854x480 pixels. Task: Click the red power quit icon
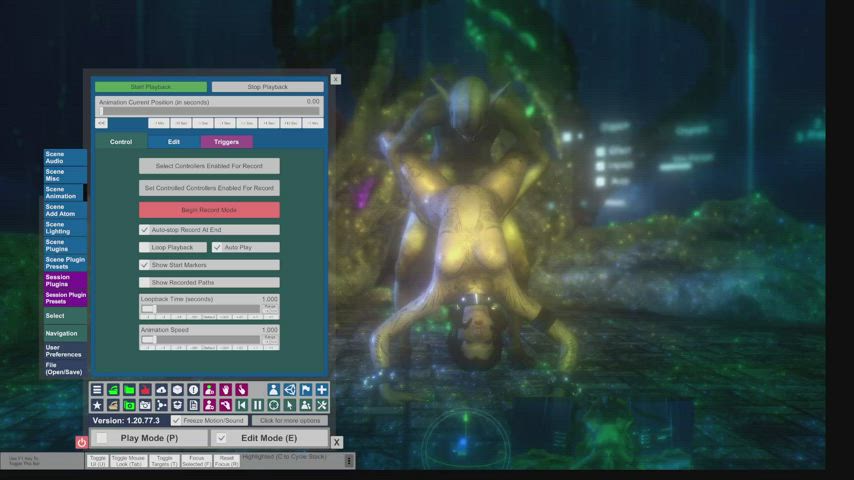pyautogui.click(x=81, y=442)
